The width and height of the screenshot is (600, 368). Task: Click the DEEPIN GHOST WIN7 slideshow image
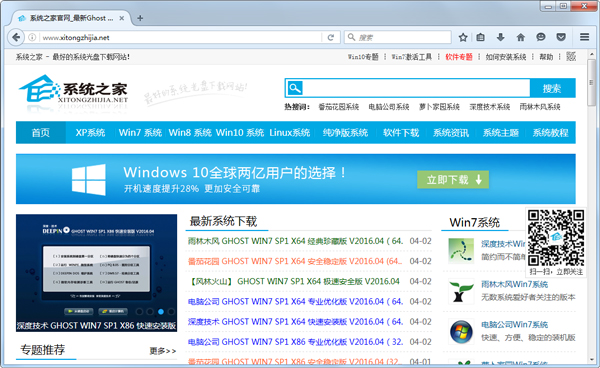tap(96, 273)
